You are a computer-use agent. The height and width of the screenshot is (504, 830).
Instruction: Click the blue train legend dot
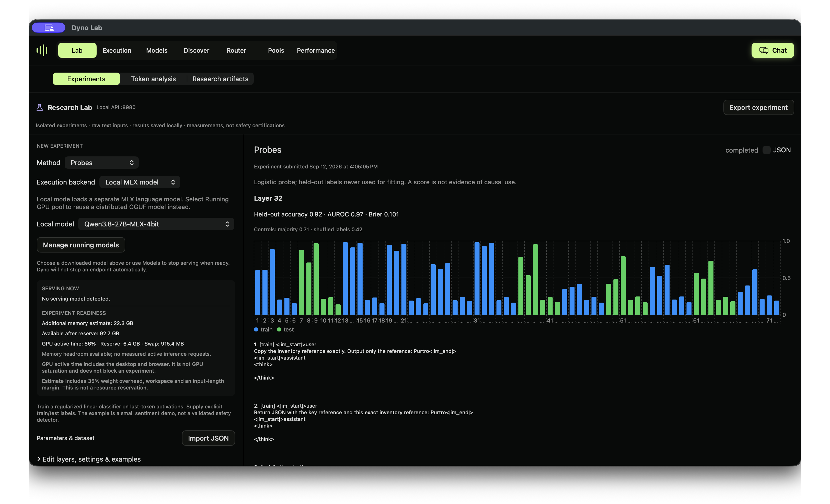tap(256, 329)
